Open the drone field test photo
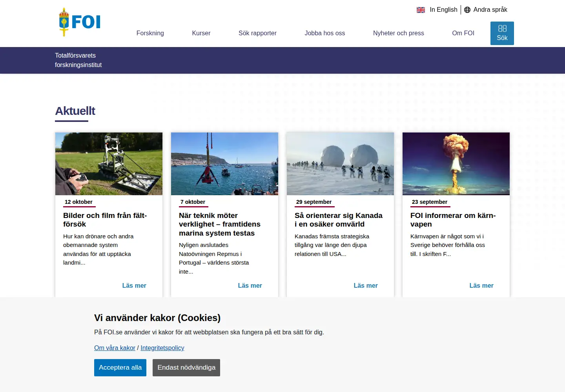Viewport: 565px width, 392px height. [109, 164]
